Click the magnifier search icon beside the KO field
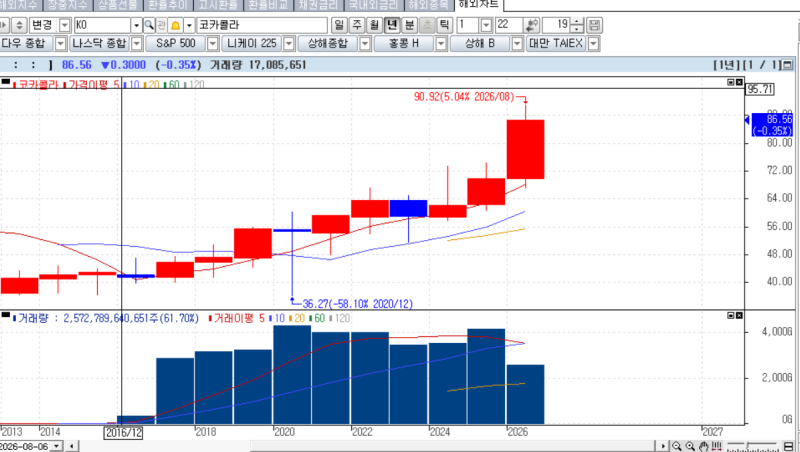Screen dimensions: 800x452 pyautogui.click(x=149, y=25)
